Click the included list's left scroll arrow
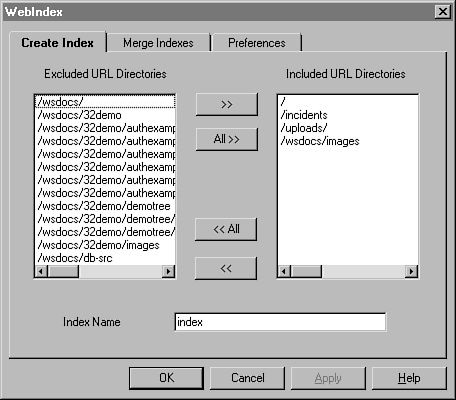The width and height of the screenshot is (456, 400). click(x=284, y=271)
